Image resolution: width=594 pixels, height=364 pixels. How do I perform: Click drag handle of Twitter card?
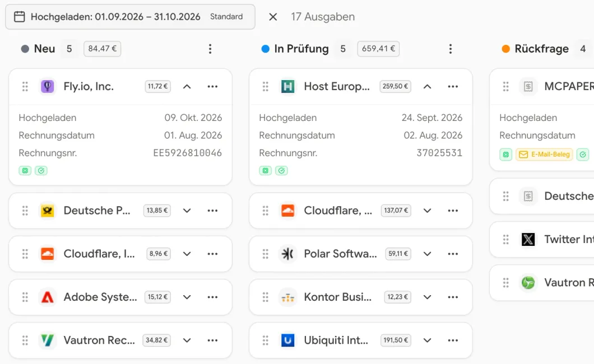click(505, 240)
